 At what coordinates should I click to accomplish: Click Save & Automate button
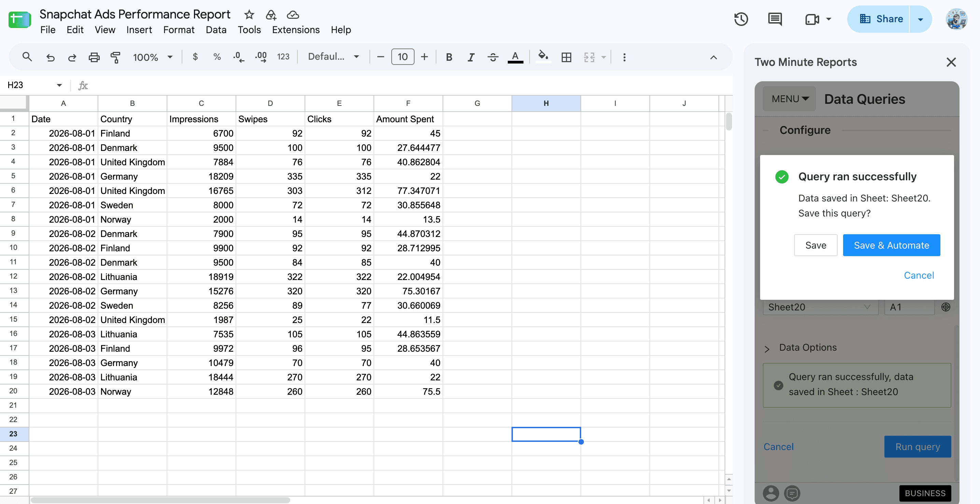coord(891,246)
